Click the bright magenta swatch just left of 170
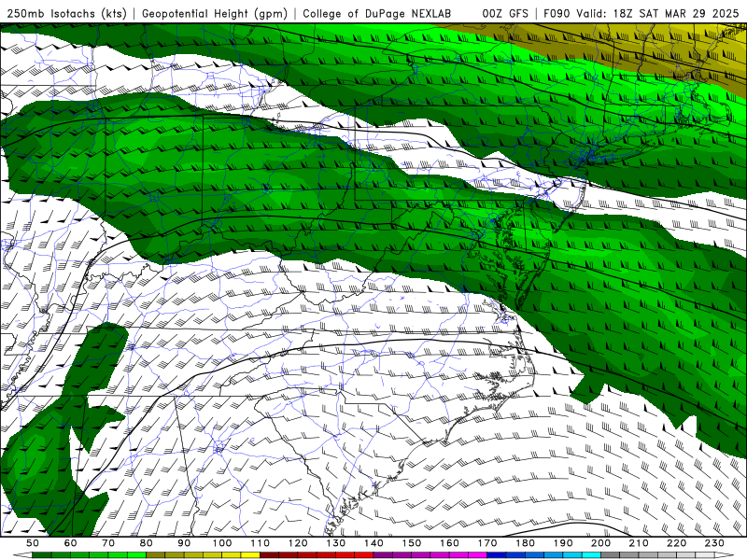 (x=477, y=554)
